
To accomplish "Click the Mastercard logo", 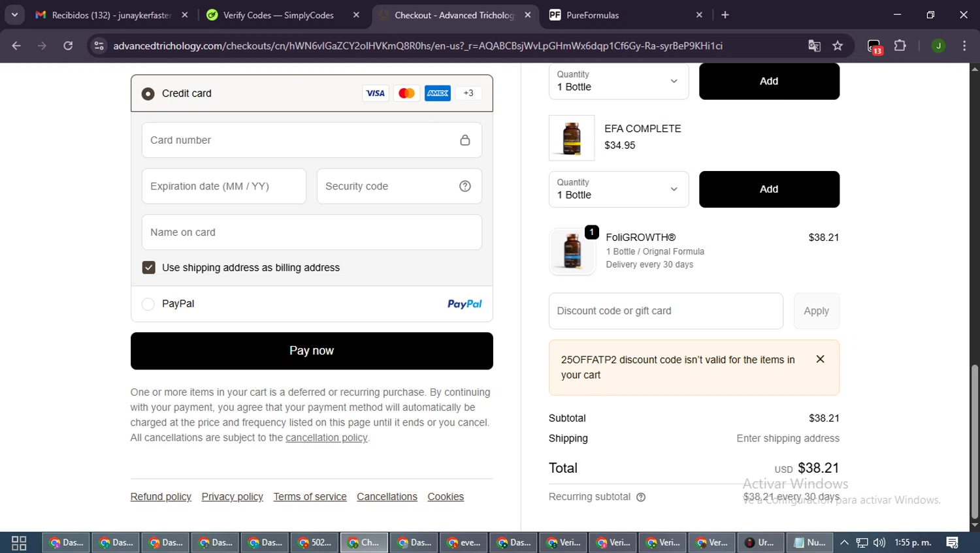I will (406, 93).
